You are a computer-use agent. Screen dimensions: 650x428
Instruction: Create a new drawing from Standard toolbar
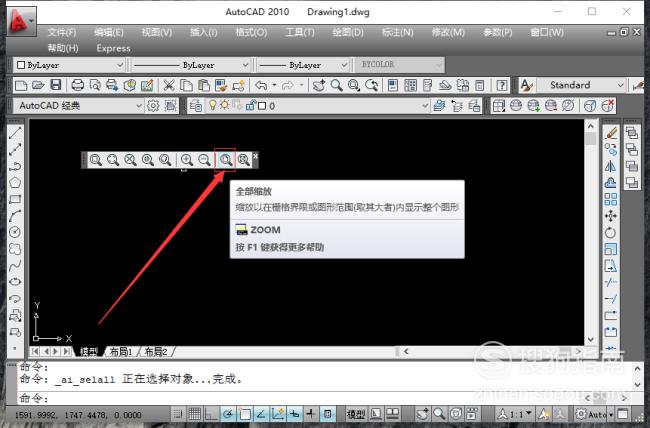(x=21, y=85)
